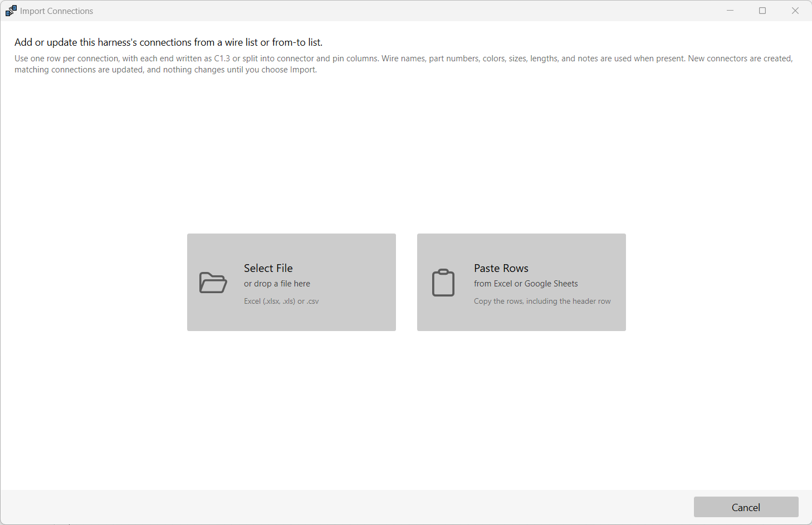The image size is (812, 525).
Task: Click the app icon in the title bar
Action: click(x=11, y=11)
